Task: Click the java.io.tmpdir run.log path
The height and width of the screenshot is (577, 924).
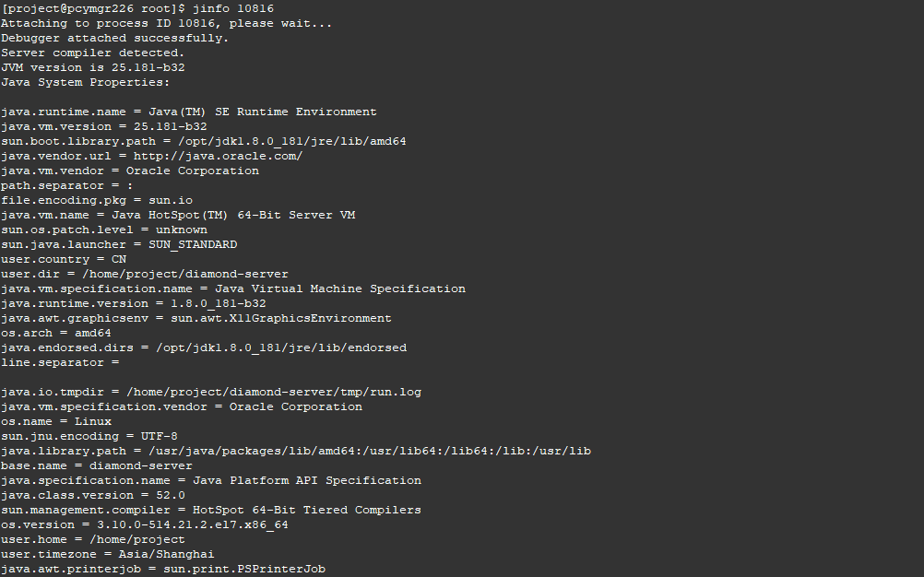Action: point(274,392)
